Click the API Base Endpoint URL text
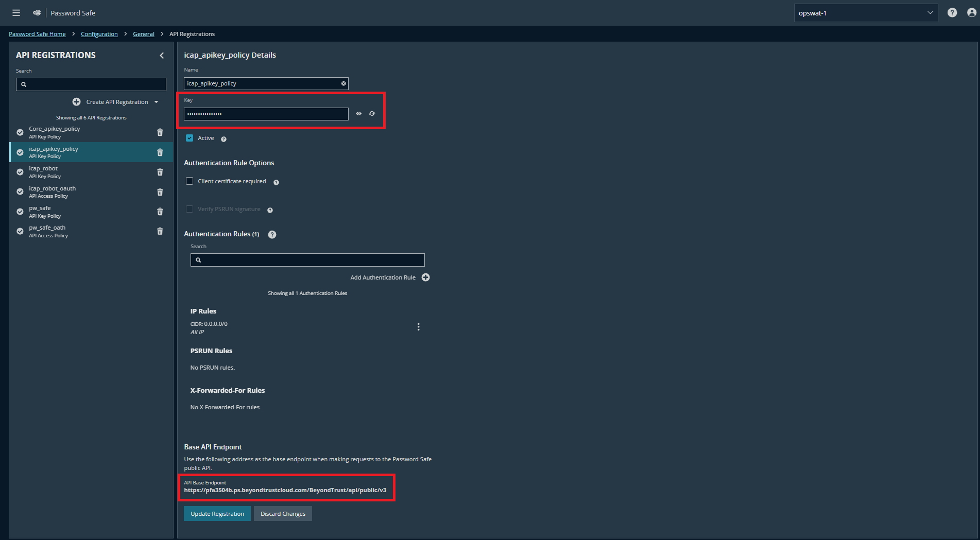This screenshot has width=980, height=540. click(285, 490)
